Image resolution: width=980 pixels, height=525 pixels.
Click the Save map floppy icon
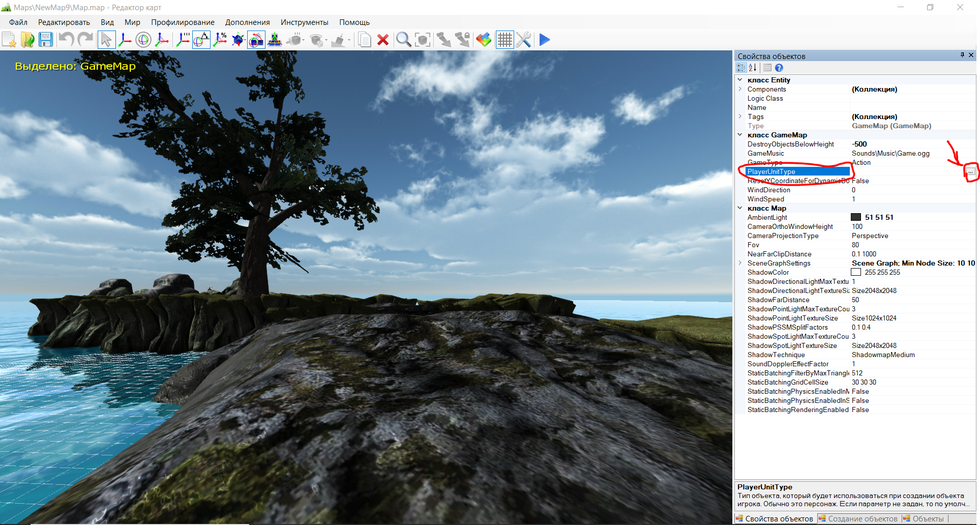[46, 40]
